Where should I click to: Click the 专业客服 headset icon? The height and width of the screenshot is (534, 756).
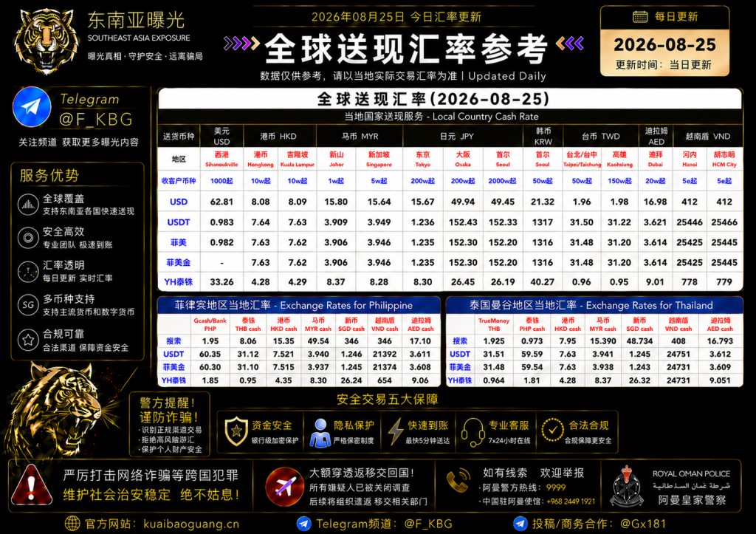pyautogui.click(x=473, y=432)
